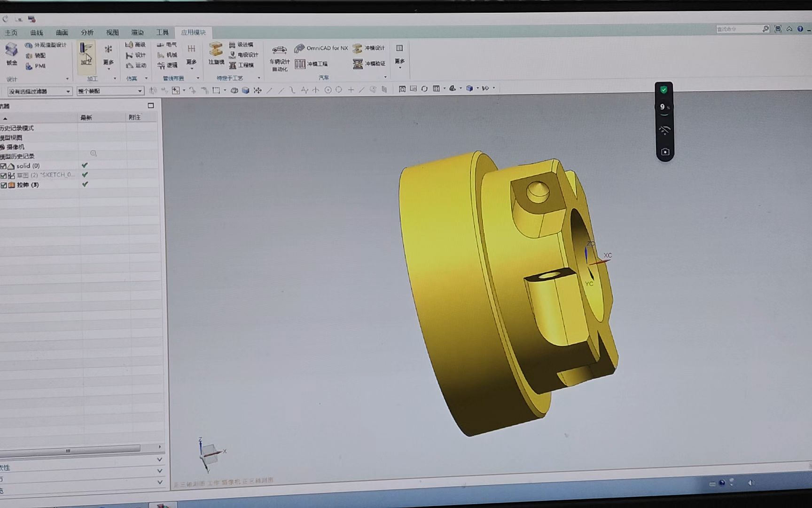Viewport: 812px width, 508px height.
Task: Click the 最新 column header
Action: (x=86, y=118)
